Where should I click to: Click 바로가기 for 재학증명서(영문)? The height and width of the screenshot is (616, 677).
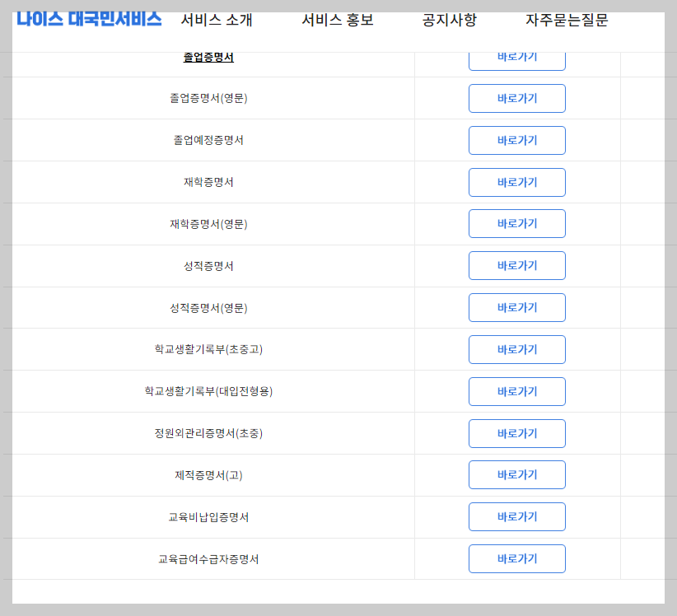(x=516, y=223)
